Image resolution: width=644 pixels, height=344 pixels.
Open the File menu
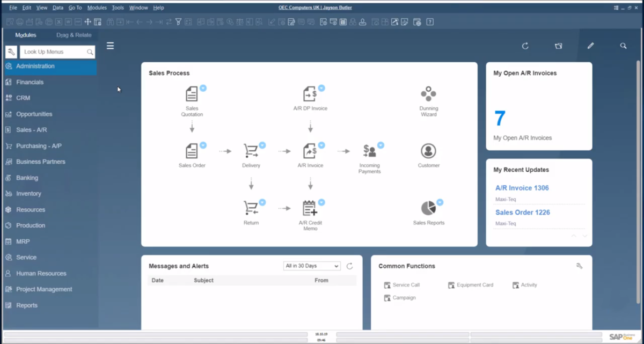tap(13, 8)
